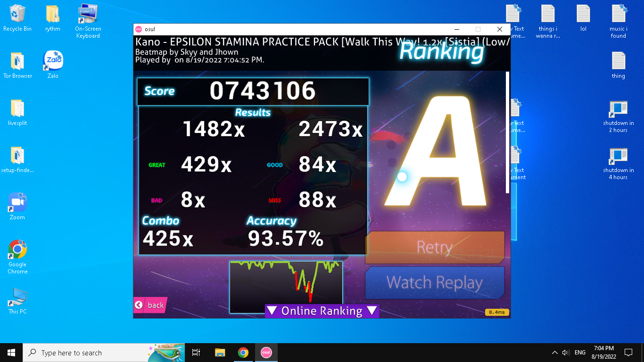Click the 88x miss count
This screenshot has width=644, height=362.
coord(317,200)
